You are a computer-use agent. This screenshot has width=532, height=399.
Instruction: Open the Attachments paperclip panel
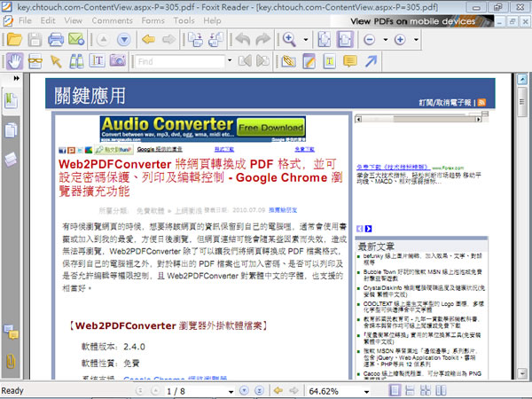tap(12, 361)
